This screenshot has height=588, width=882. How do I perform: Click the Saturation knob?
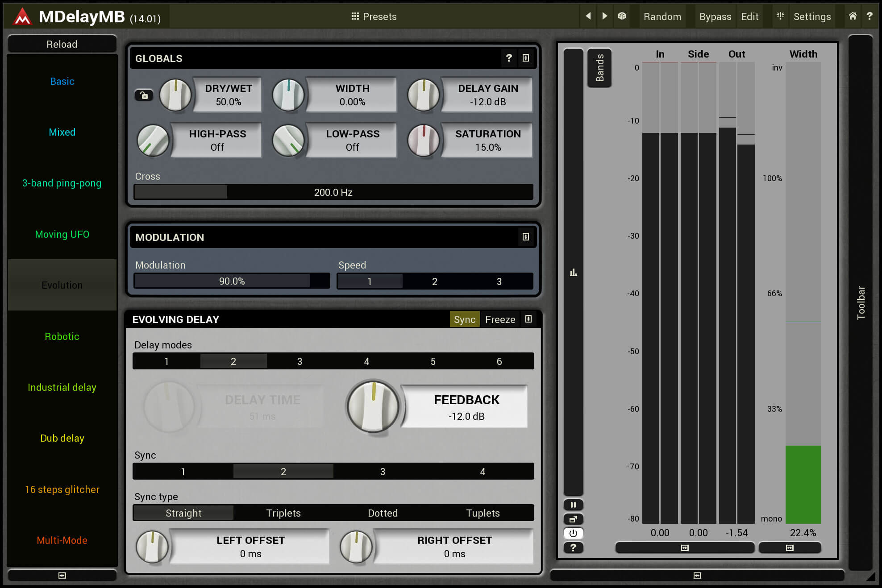click(424, 141)
